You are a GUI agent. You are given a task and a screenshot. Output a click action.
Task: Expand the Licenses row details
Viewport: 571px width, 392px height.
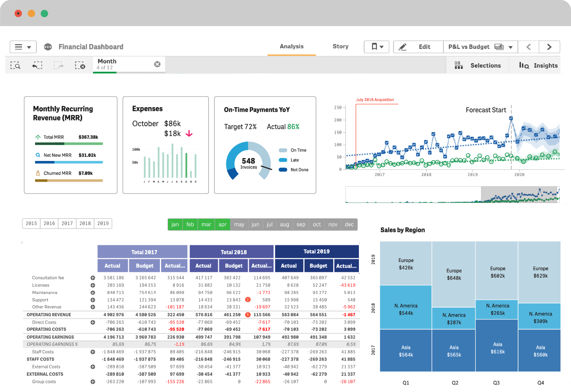(x=93, y=285)
